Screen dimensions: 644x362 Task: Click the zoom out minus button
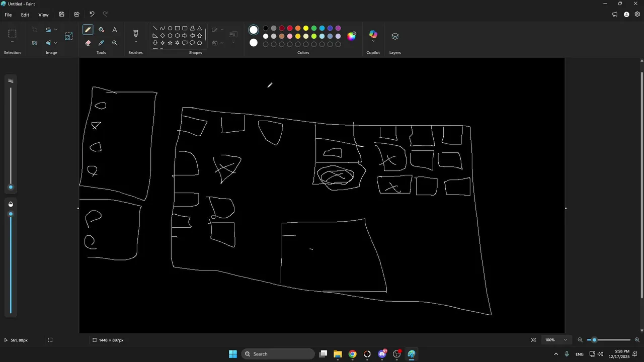[580, 340]
